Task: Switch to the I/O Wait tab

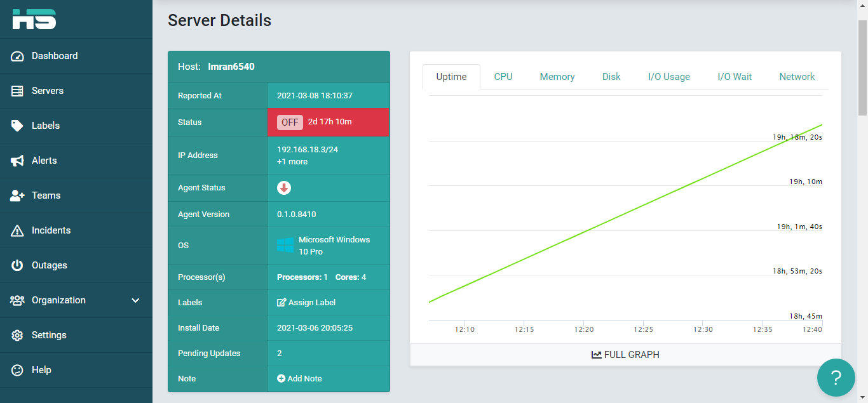Action: tap(735, 77)
